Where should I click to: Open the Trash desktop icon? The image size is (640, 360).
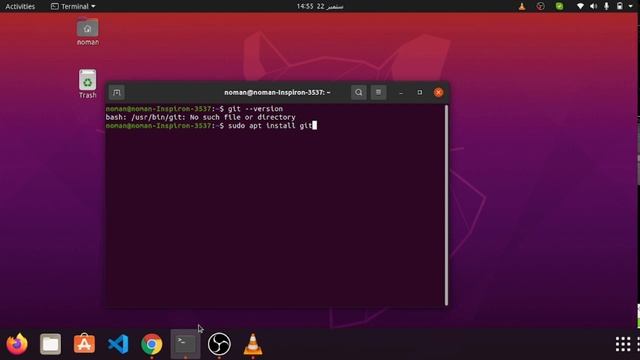87,84
